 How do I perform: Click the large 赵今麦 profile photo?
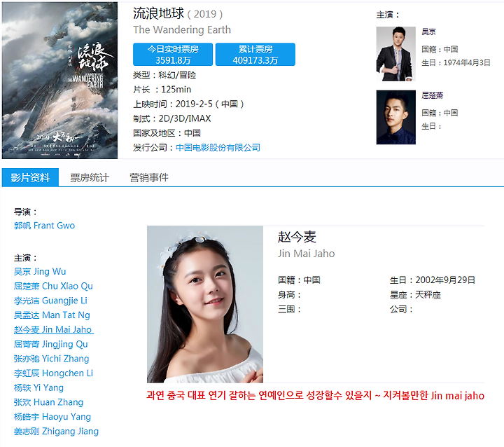205,304
